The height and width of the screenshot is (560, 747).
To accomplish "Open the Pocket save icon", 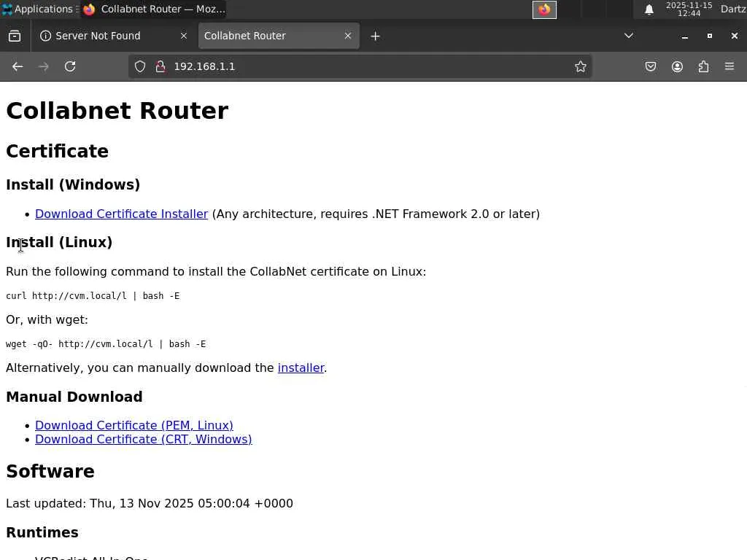I will [650, 66].
